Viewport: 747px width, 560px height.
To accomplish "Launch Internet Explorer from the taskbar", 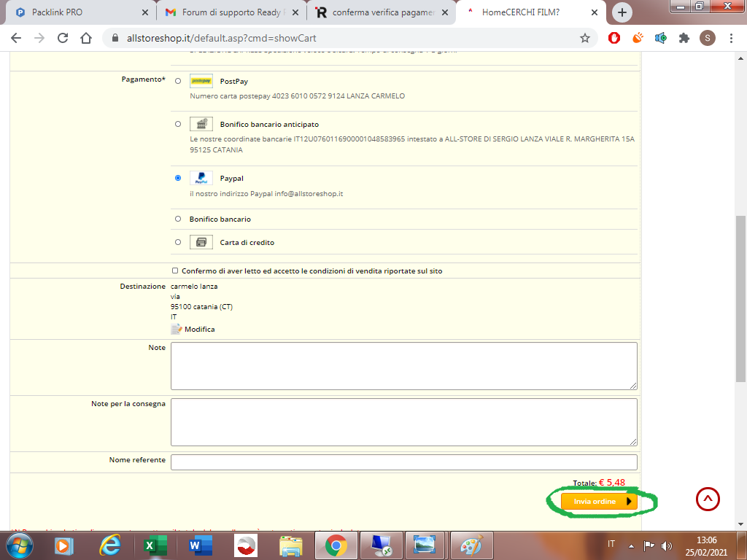I will [110, 545].
